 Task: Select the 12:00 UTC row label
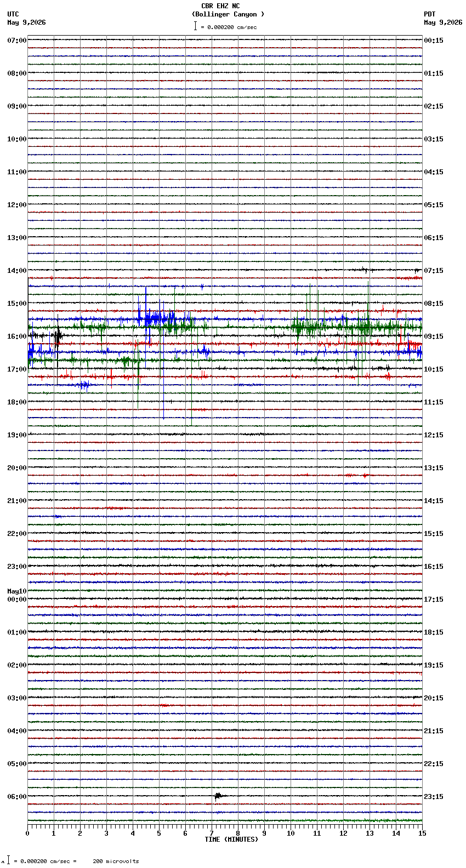click(x=17, y=205)
